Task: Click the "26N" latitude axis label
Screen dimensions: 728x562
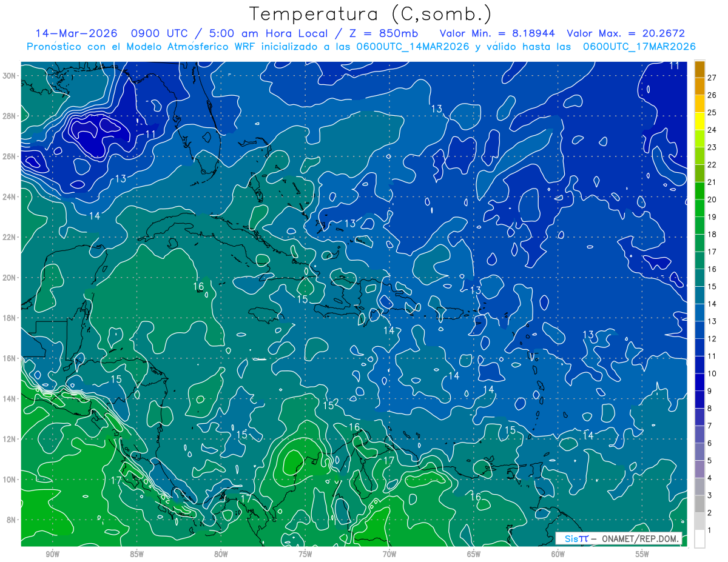Action: click(8, 156)
